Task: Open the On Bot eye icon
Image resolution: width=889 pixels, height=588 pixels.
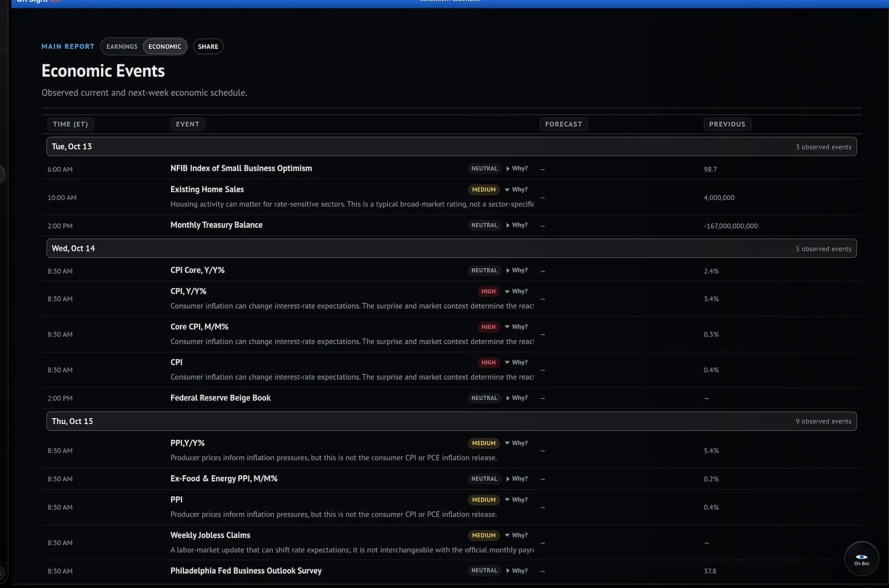Action: (861, 558)
